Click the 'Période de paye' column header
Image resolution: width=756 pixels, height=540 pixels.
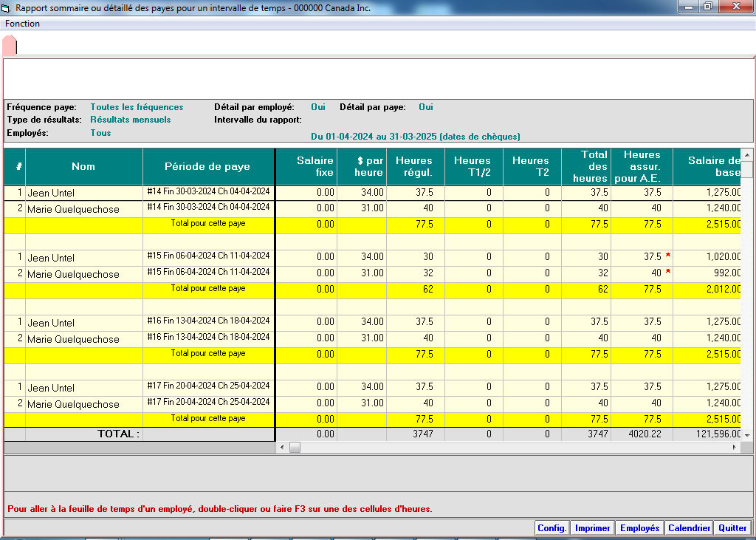[207, 166]
